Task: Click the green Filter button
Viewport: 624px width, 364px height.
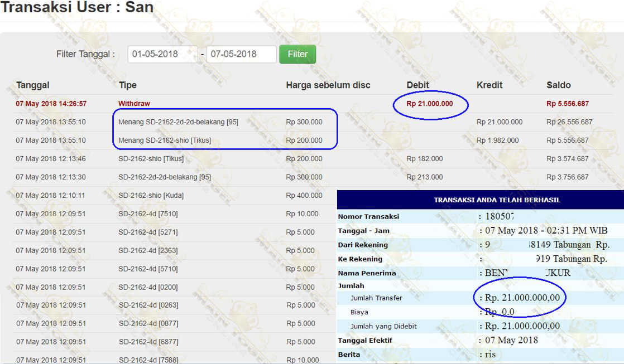Action: point(297,54)
